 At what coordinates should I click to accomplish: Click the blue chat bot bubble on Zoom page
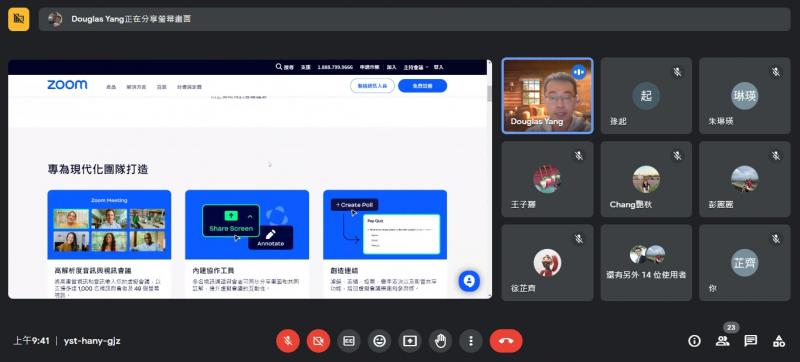(x=469, y=281)
